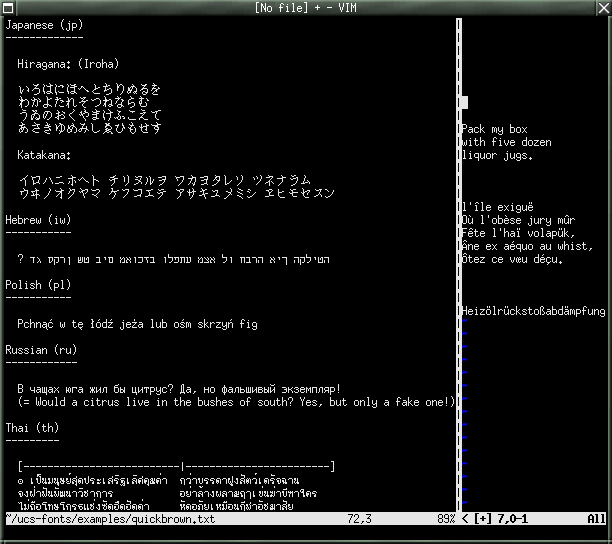This screenshot has height=544, width=612.
Task: Click the "Russian (ru)" heading
Action: pyautogui.click(x=41, y=350)
